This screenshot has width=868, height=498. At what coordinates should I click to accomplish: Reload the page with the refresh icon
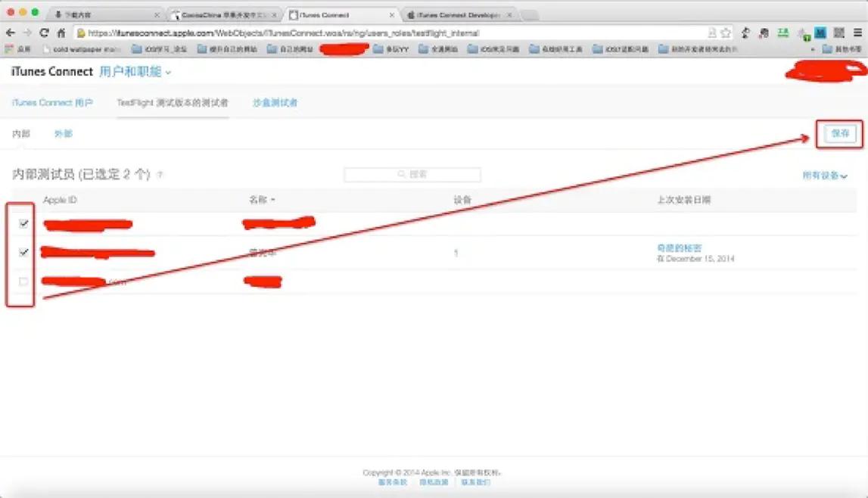[x=45, y=33]
